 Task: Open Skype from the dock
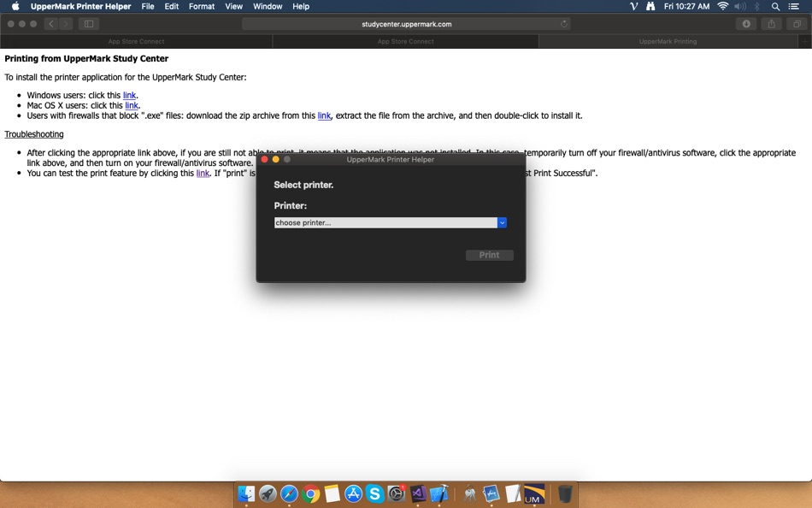point(374,493)
